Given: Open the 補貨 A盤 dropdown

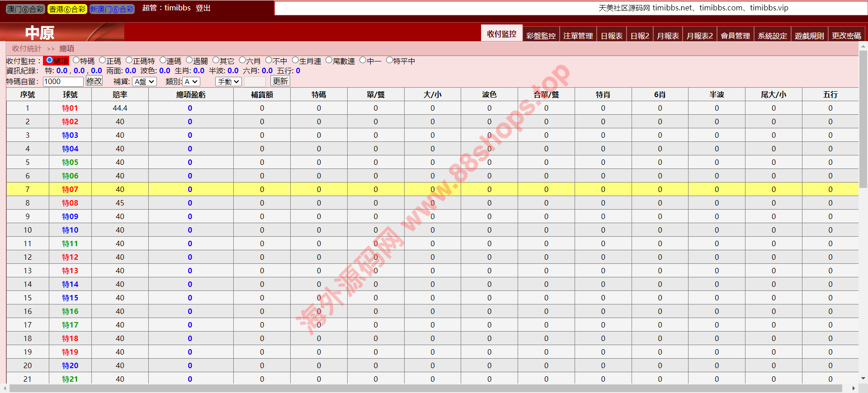Looking at the screenshot, I should 145,82.
